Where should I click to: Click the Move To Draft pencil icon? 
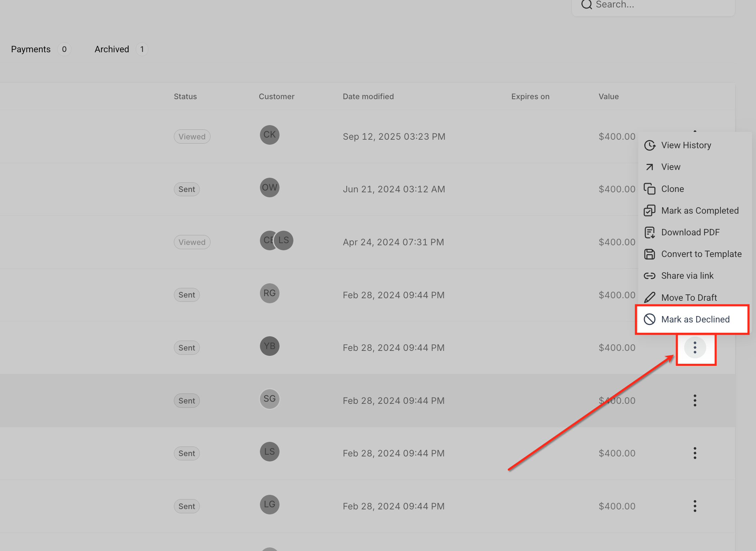(x=650, y=298)
